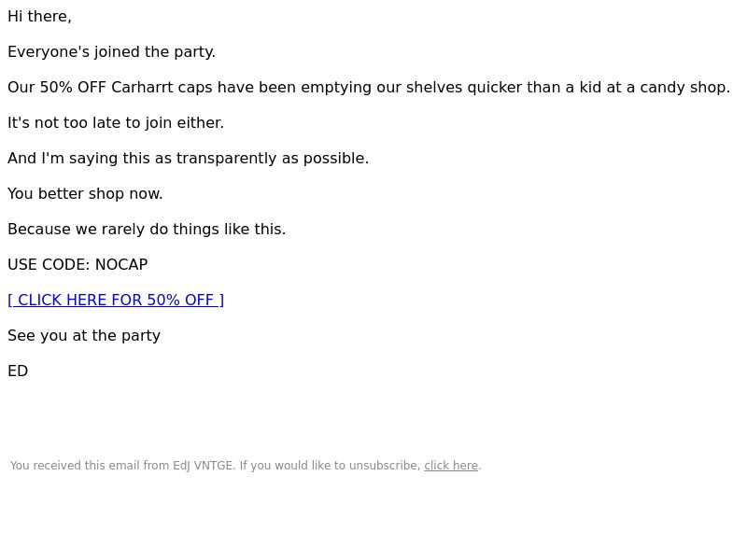Click the 'ED' signature
The image size is (747, 560).
pos(18,371)
